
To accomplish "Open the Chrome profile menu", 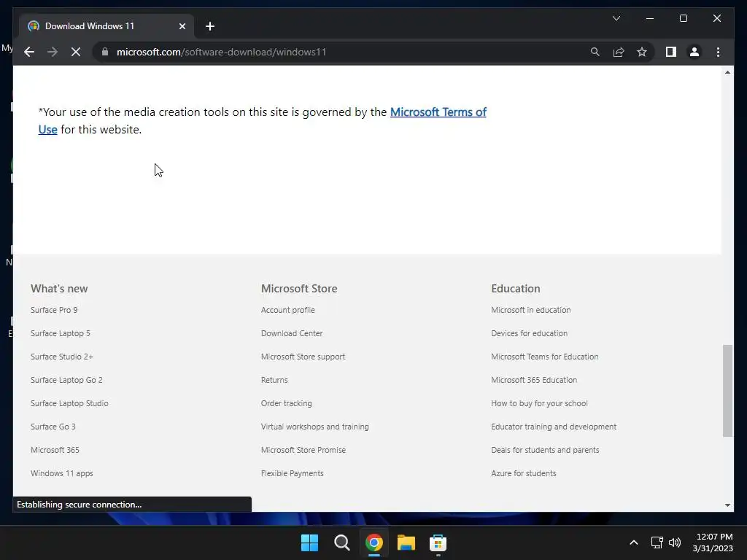I will point(694,52).
